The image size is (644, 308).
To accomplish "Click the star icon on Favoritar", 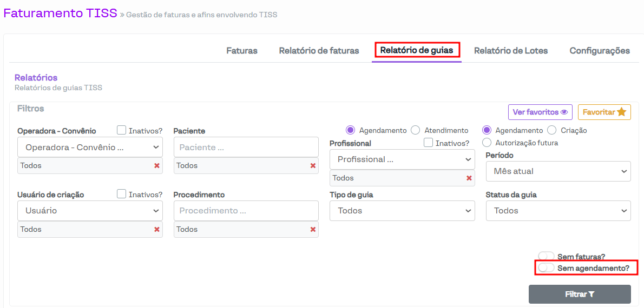I will (621, 112).
